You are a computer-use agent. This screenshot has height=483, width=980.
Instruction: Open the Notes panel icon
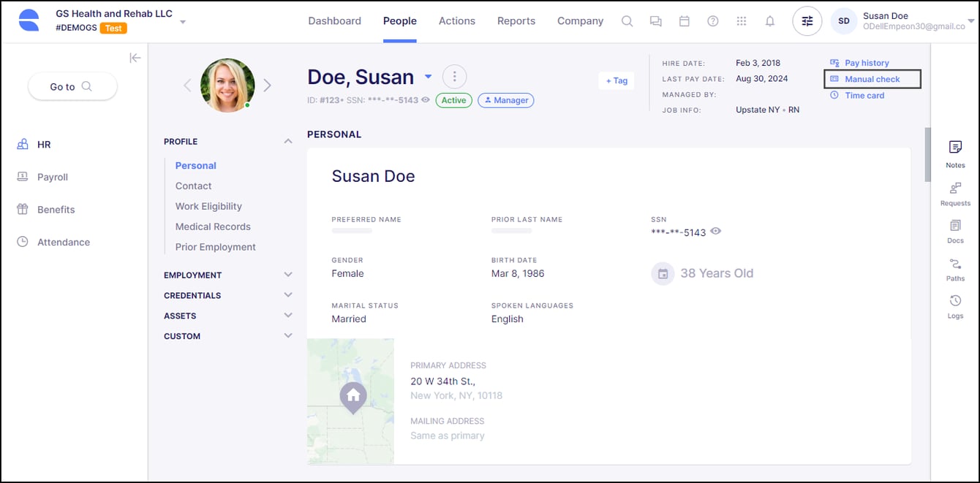click(955, 148)
